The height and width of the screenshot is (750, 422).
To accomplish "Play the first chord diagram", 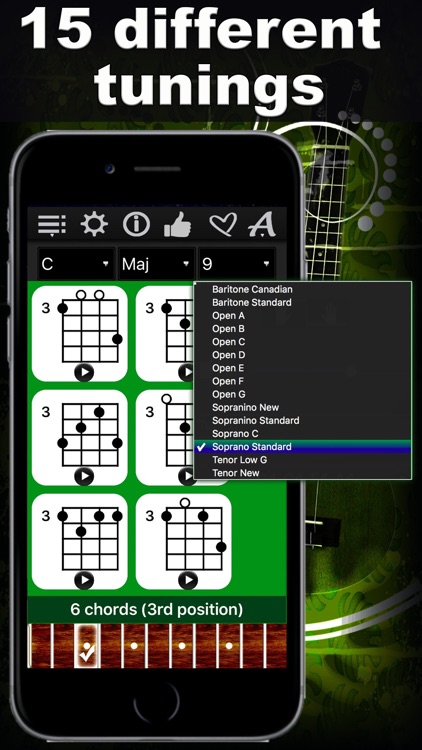I will (x=84, y=372).
